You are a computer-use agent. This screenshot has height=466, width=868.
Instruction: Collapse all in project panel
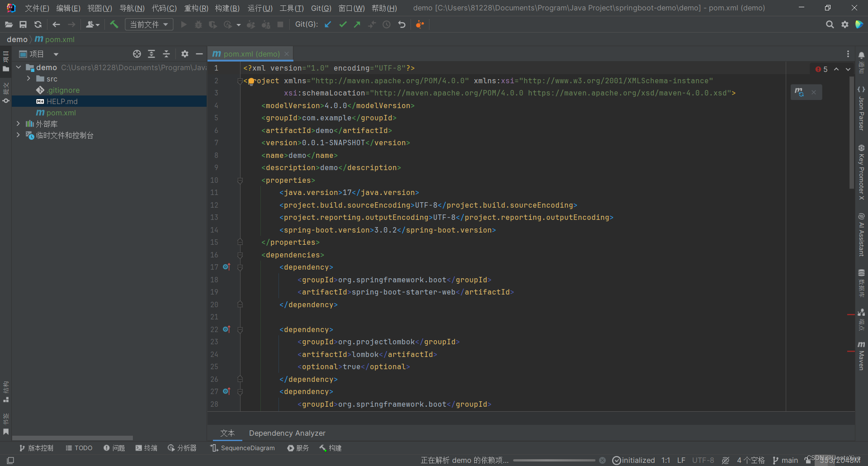coord(166,54)
